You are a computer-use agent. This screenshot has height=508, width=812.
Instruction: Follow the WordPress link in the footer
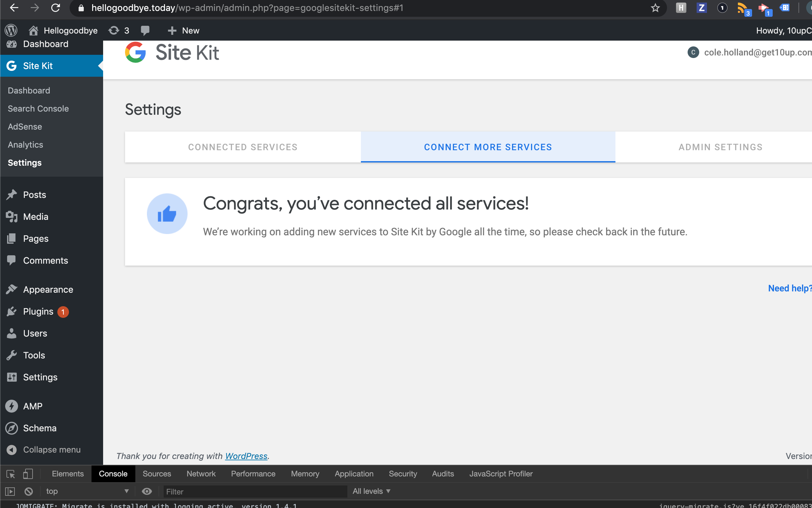tap(246, 456)
